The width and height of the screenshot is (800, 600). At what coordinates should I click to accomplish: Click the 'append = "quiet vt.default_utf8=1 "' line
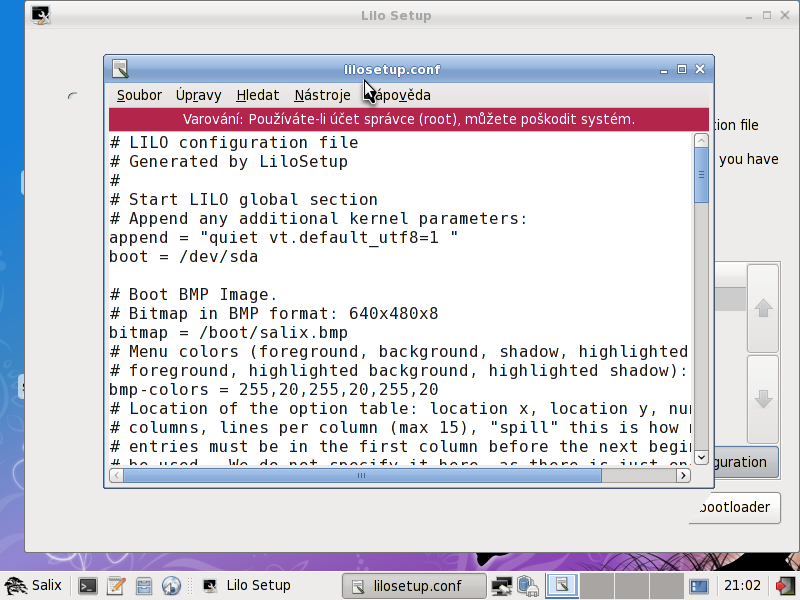tap(284, 238)
